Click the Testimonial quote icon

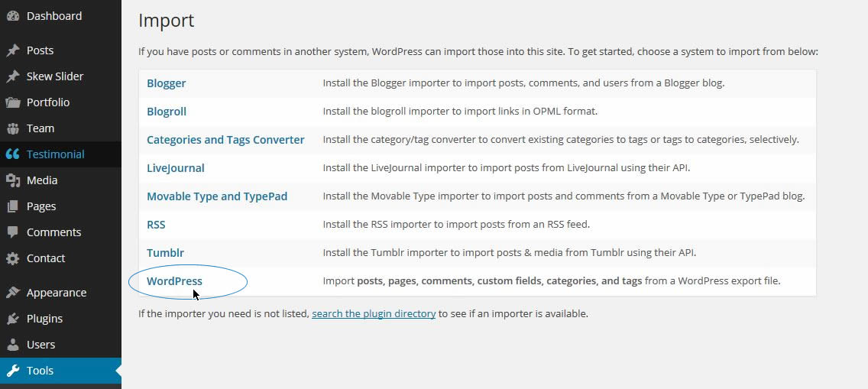pyautogui.click(x=12, y=154)
